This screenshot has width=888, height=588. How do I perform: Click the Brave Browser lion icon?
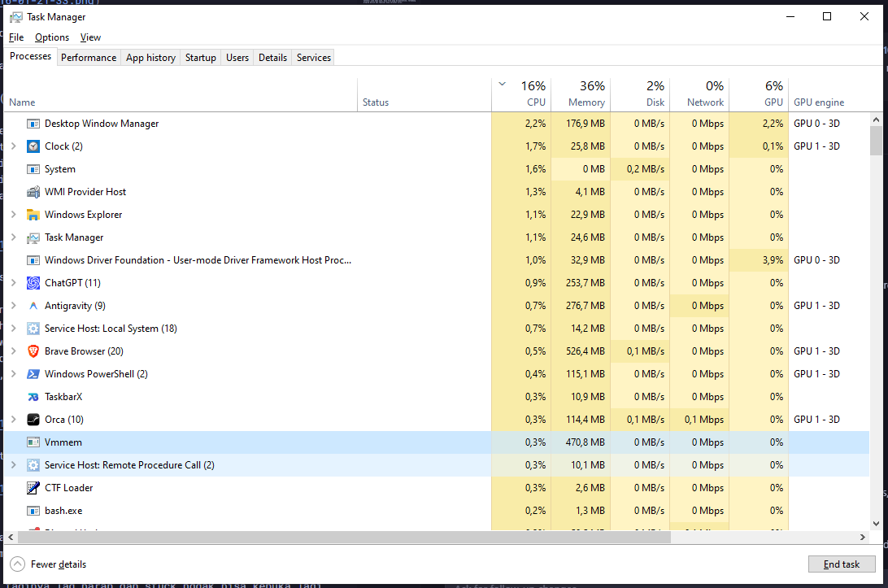pyautogui.click(x=33, y=351)
